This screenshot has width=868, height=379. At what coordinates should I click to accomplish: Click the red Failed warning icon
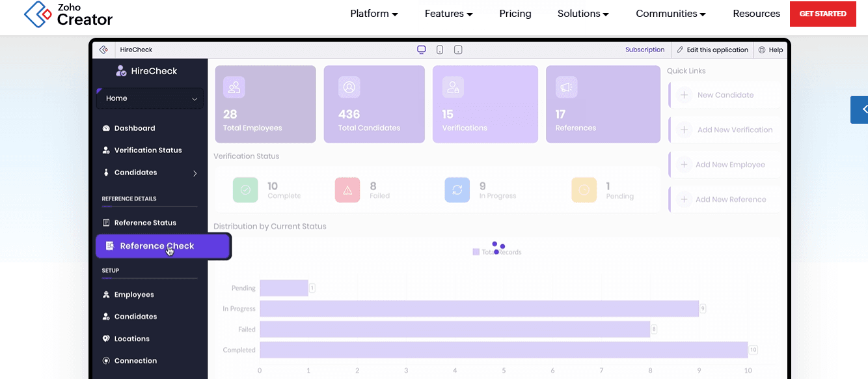click(x=347, y=190)
